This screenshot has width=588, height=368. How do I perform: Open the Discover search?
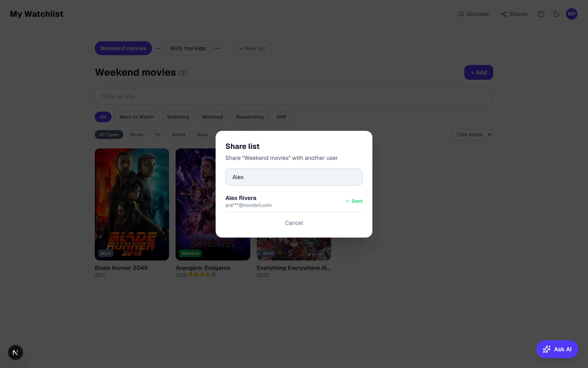click(x=473, y=14)
